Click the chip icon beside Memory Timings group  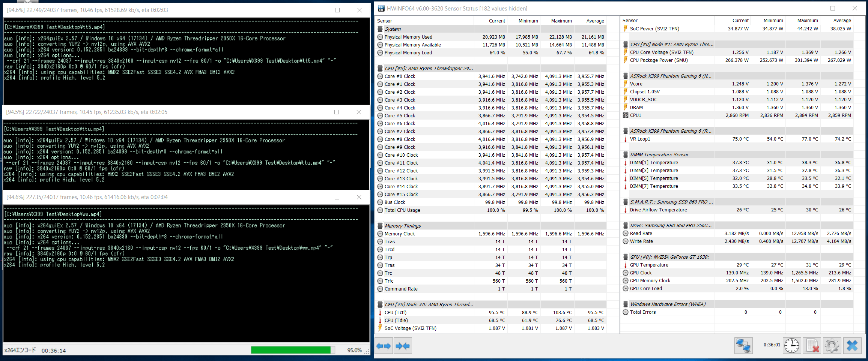(x=380, y=226)
